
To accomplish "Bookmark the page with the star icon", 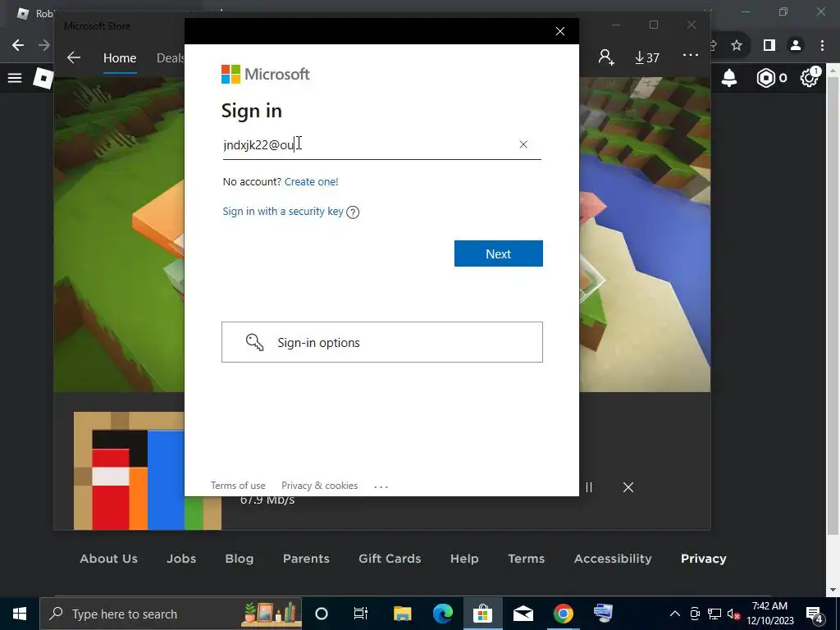I will point(737,46).
